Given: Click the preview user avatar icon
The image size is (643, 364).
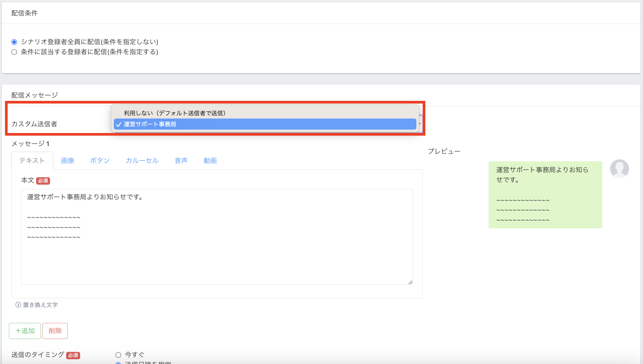Looking at the screenshot, I should pyautogui.click(x=619, y=169).
